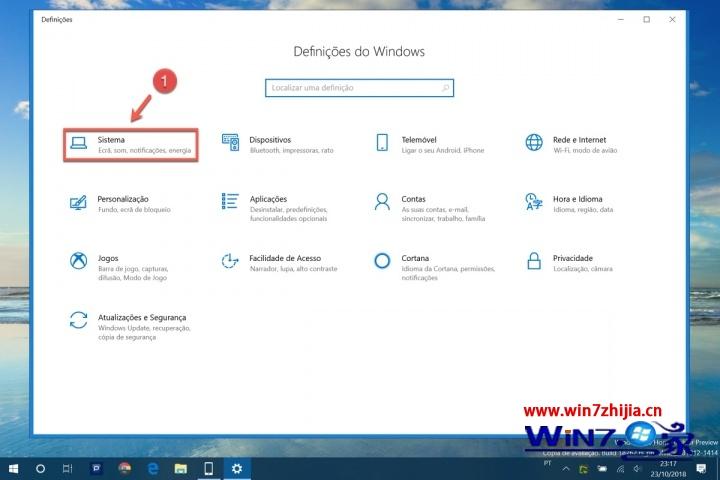This screenshot has height=480, width=720.
Task: Open 'Atualizações e Segurança' label
Action: click(142, 317)
